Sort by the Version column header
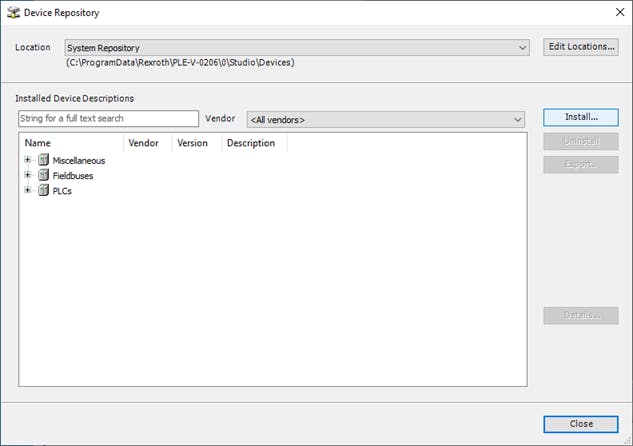The height and width of the screenshot is (446, 633). 193,143
